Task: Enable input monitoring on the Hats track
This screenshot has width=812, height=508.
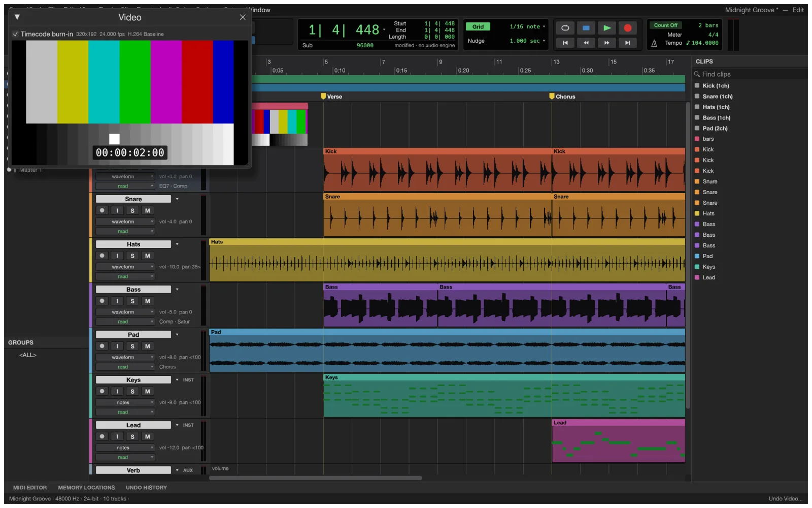Action: click(117, 256)
